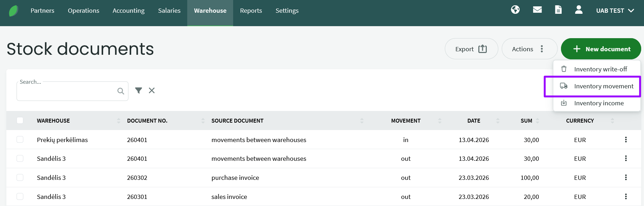
Task: Open the Actions dropdown menu
Action: coord(529,49)
